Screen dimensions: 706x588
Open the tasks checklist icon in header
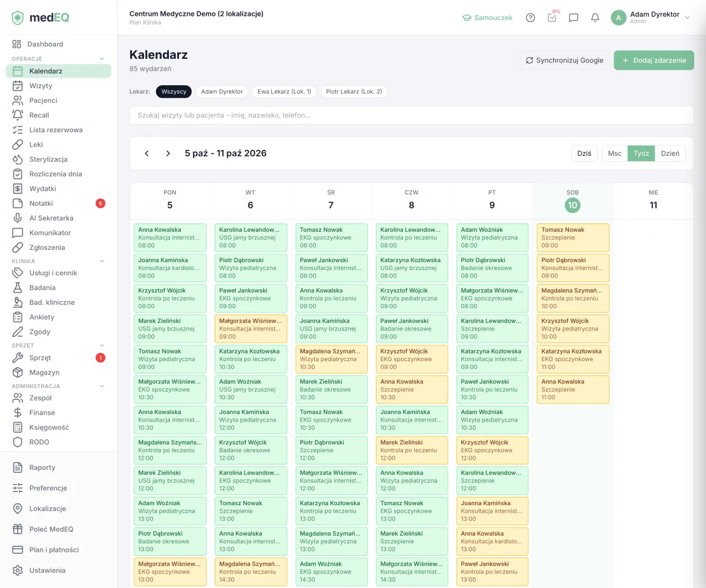coord(552,18)
